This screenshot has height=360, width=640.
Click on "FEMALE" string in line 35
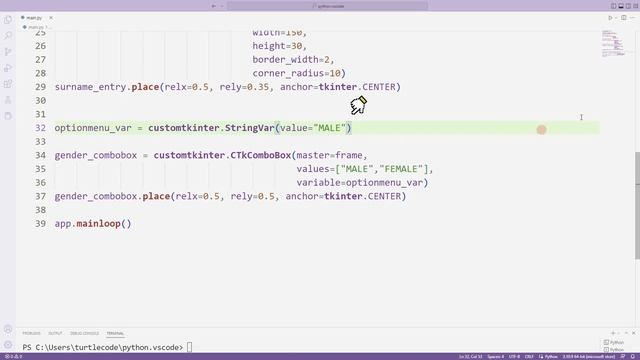point(401,169)
